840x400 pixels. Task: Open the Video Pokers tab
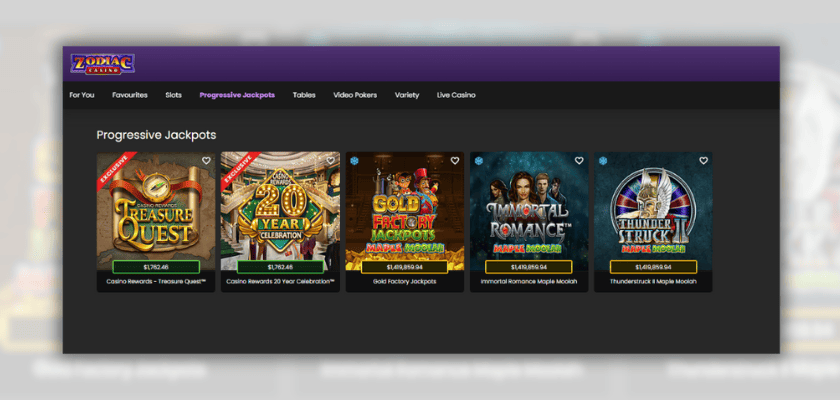tap(355, 95)
